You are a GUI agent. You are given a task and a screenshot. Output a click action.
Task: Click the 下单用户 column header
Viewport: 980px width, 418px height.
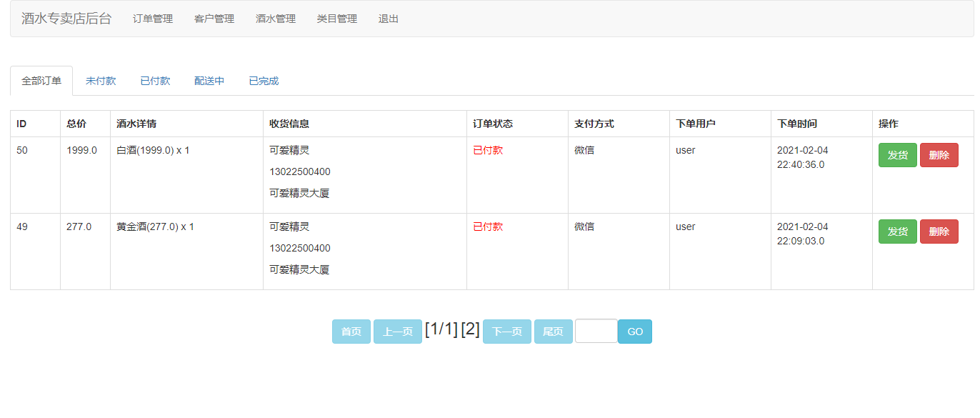[721, 124]
